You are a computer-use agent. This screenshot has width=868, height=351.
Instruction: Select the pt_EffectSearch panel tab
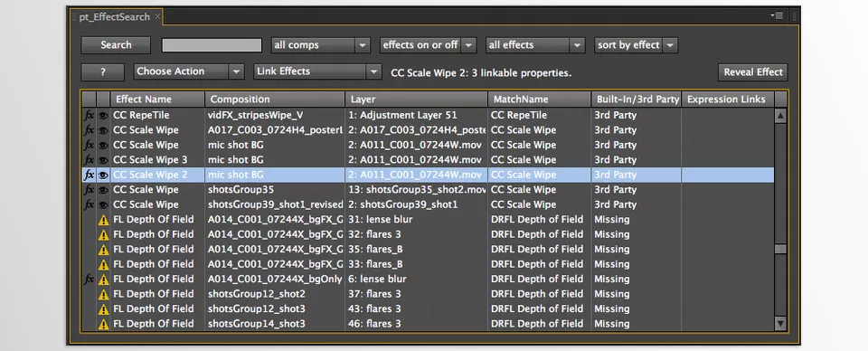coord(115,16)
